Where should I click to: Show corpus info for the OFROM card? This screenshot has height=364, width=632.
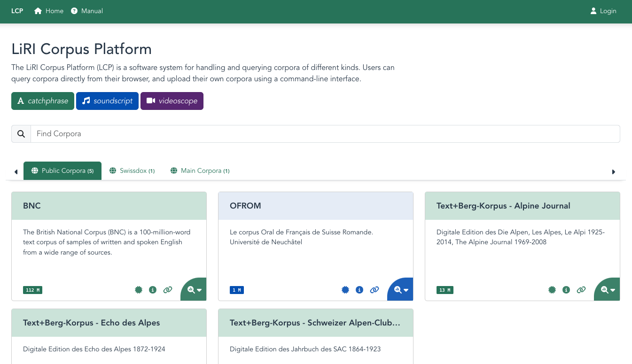359,290
